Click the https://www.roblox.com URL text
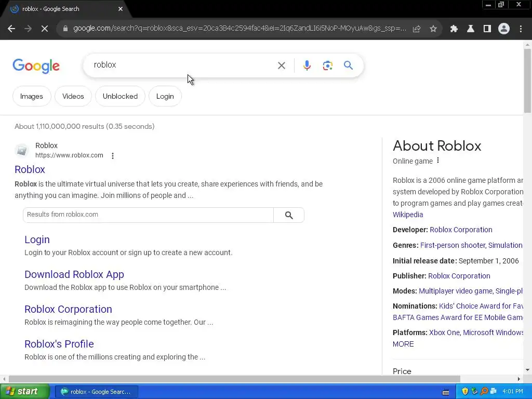532x399 pixels. tap(69, 155)
